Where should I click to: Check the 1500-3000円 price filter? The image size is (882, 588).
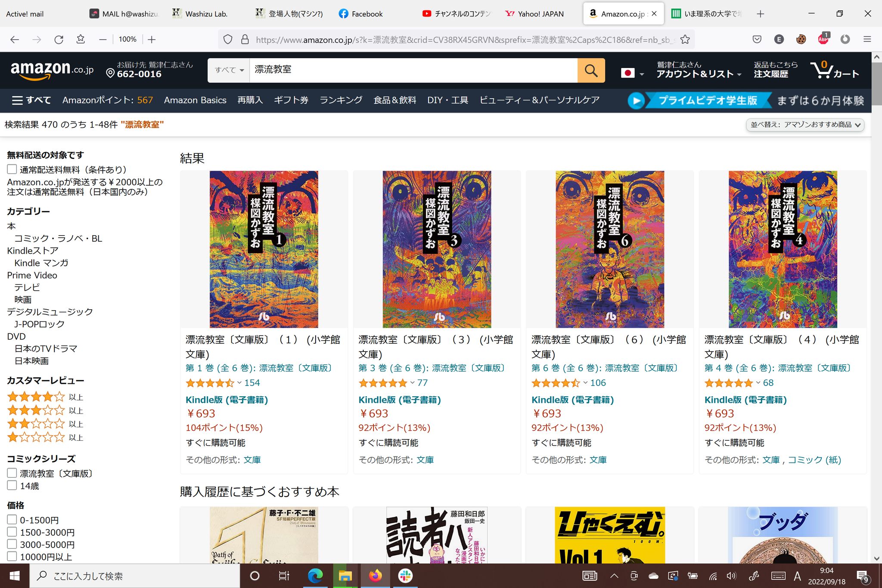[12, 532]
